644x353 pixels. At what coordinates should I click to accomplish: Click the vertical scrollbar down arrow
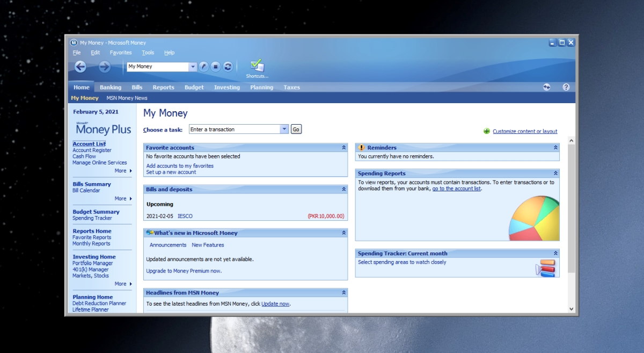[571, 309]
